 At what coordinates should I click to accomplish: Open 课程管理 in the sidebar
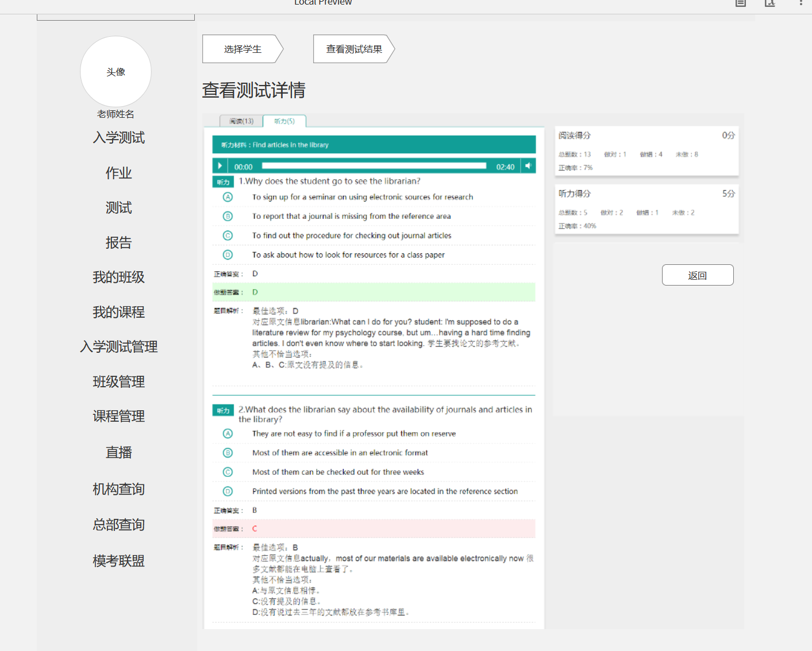click(119, 416)
